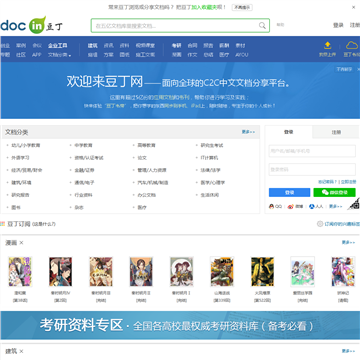
Task: Expand the 文档分类 dropdown in the navigation bar
Action: pyautogui.click(x=59, y=55)
